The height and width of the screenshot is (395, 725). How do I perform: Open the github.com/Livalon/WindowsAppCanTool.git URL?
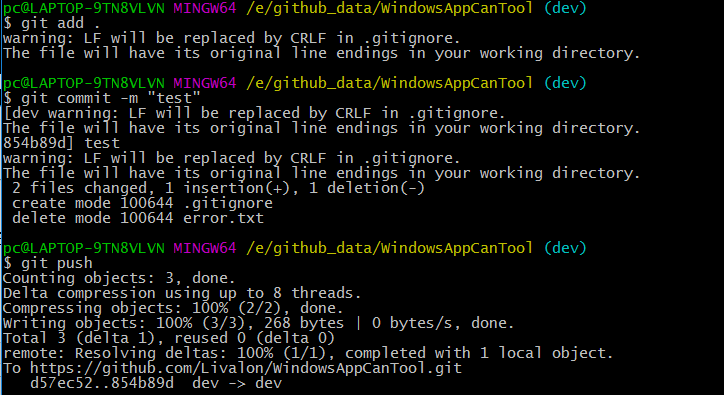[246, 368]
